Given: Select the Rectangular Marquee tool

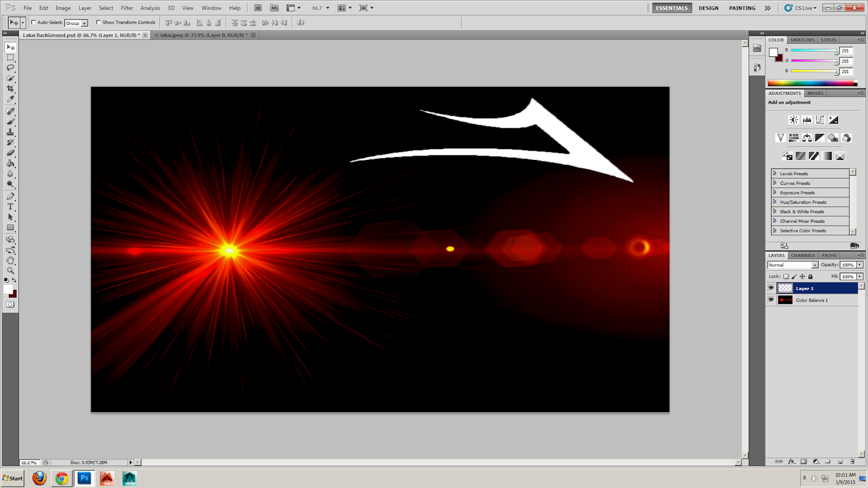Looking at the screenshot, I should [10, 57].
